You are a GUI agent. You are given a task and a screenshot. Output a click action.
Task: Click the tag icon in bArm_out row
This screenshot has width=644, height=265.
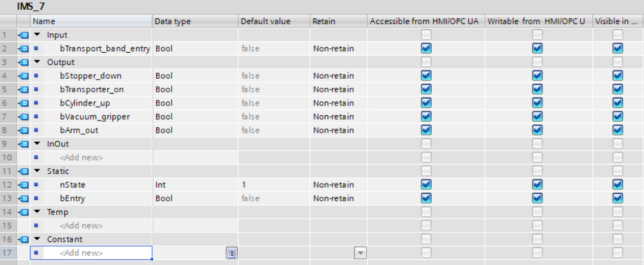pyautogui.click(x=24, y=130)
